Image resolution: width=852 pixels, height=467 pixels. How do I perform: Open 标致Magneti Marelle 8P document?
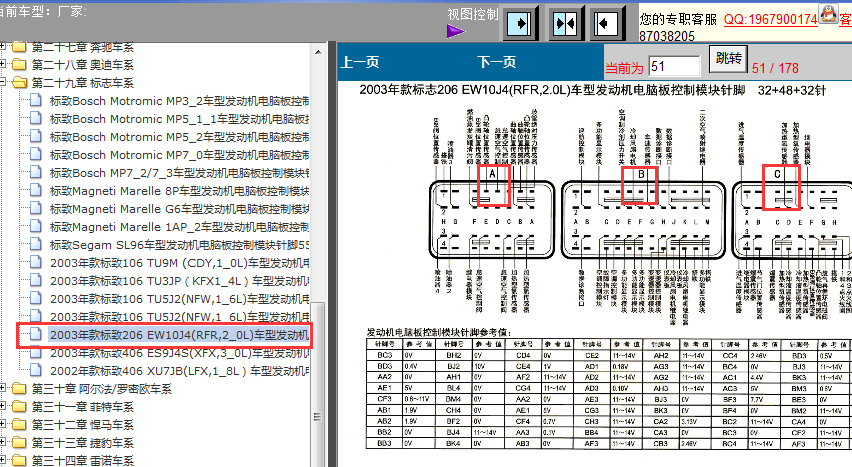(x=179, y=191)
